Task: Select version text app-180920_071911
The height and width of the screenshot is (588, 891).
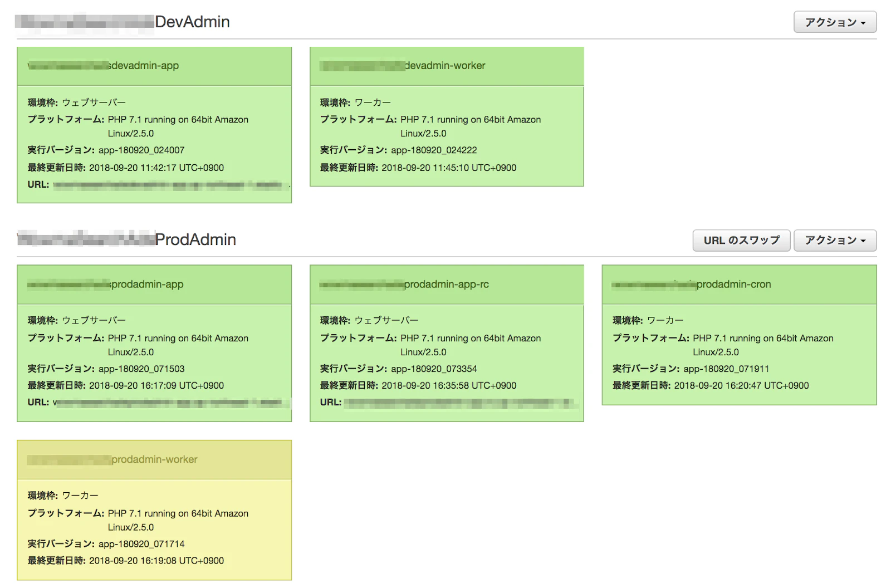Action: click(726, 369)
